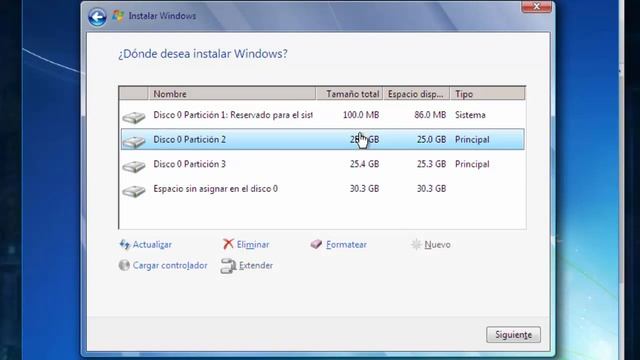The image size is (640, 360).
Task: Open Cargar controlador link
Action: pos(170,265)
